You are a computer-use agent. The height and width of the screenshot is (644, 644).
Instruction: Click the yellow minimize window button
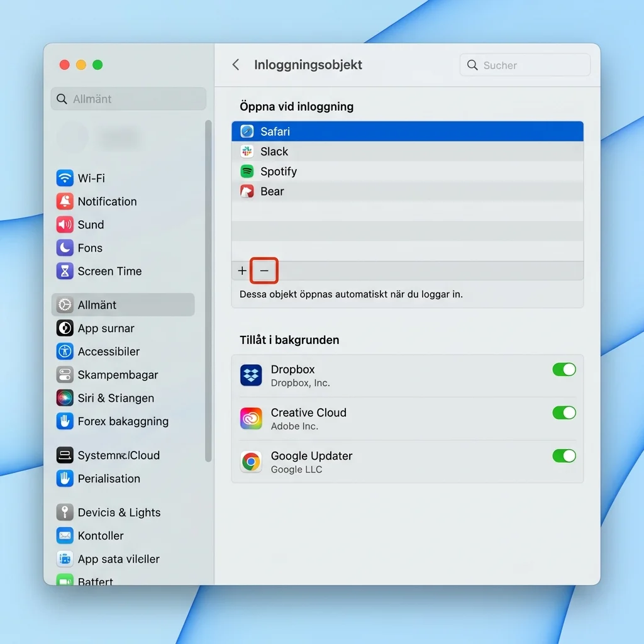[81, 65]
